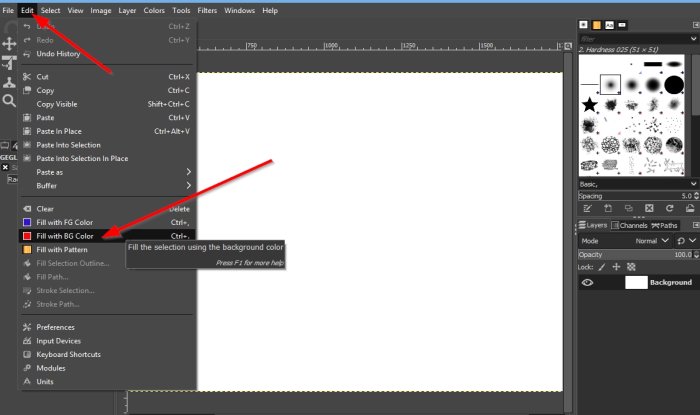Open the Paste as submenu arrow

pyautogui.click(x=189, y=172)
